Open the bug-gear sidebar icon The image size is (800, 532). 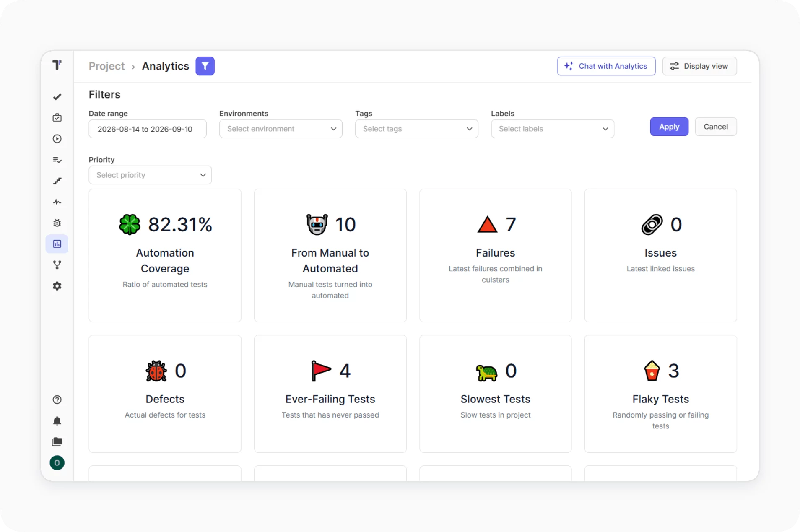point(57,223)
